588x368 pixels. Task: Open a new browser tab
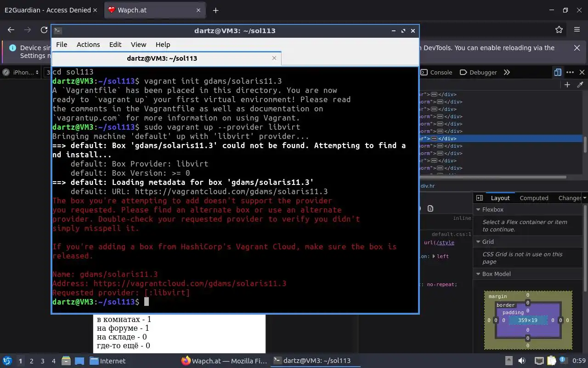tap(215, 10)
